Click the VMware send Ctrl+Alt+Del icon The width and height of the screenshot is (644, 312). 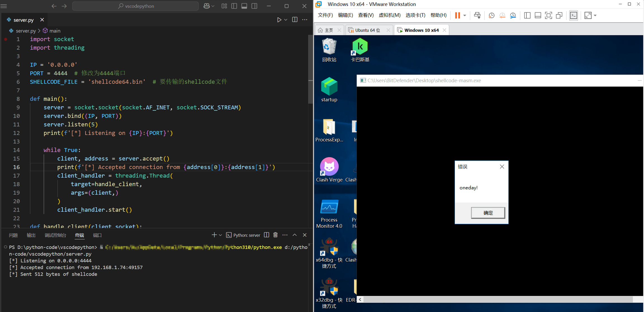coord(477,16)
